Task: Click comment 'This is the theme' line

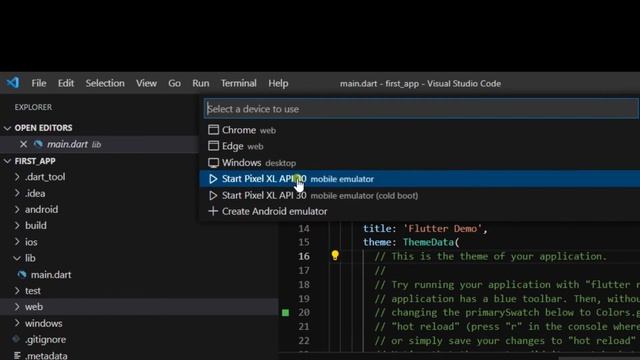Action: click(x=491, y=256)
